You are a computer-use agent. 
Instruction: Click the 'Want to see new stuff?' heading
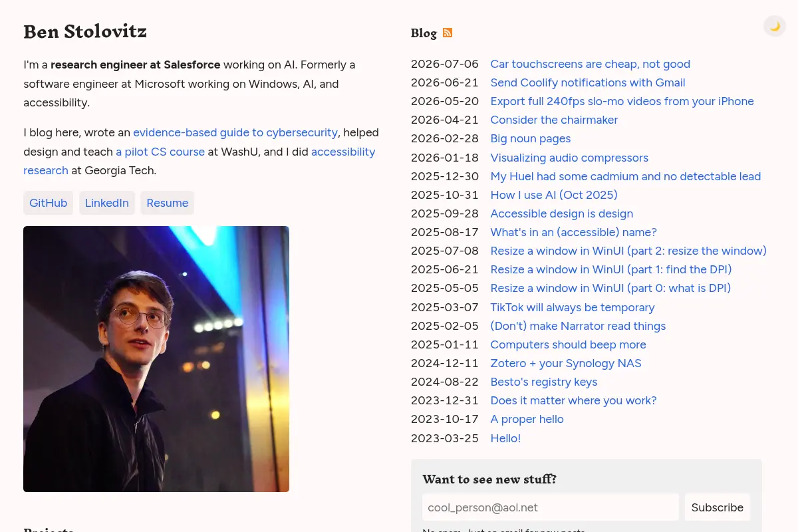point(489,479)
